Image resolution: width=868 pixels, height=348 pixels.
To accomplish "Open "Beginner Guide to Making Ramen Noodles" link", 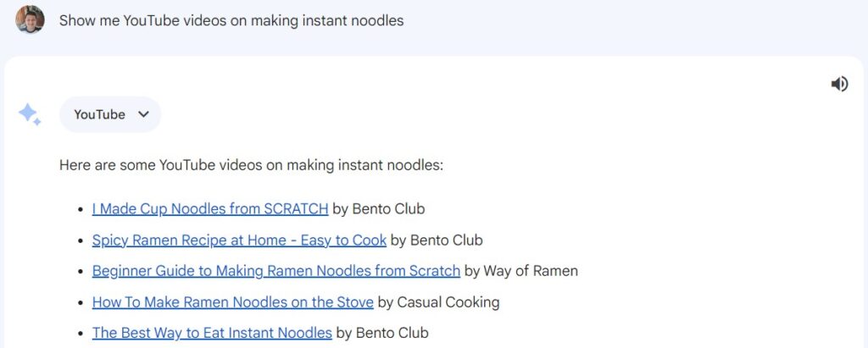I will [275, 271].
